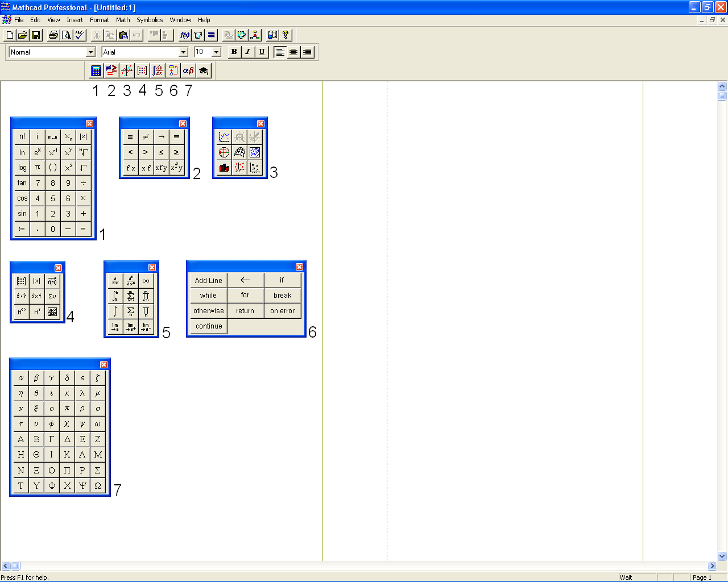Screen dimensions: 728x582
Task: Insert a vector field plot from the Graph palette
Action: pos(255,168)
